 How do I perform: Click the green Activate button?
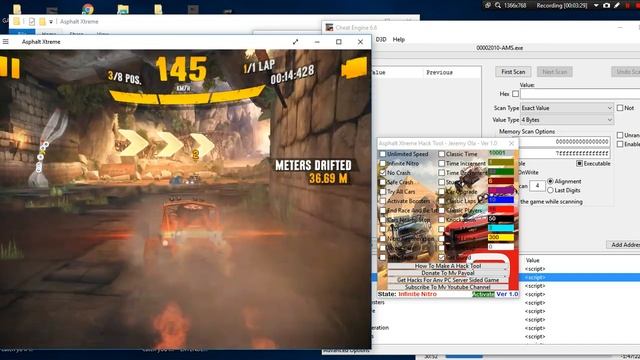pos(483,294)
